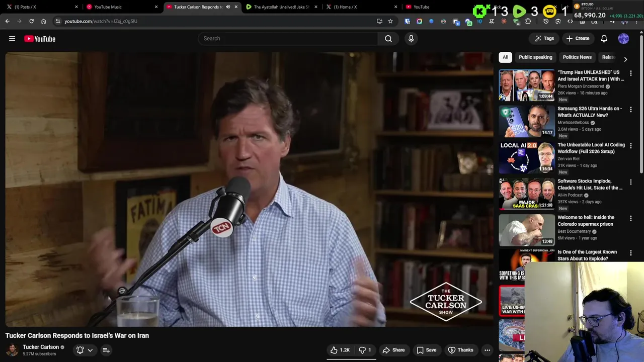Like the video with thumbs up
This screenshot has height=362, width=644.
[x=340, y=350]
